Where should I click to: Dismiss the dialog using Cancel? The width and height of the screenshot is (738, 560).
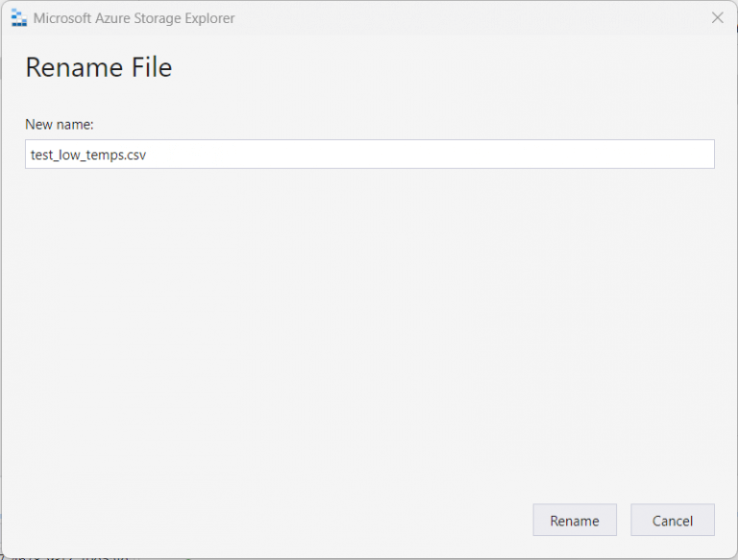[x=673, y=521]
